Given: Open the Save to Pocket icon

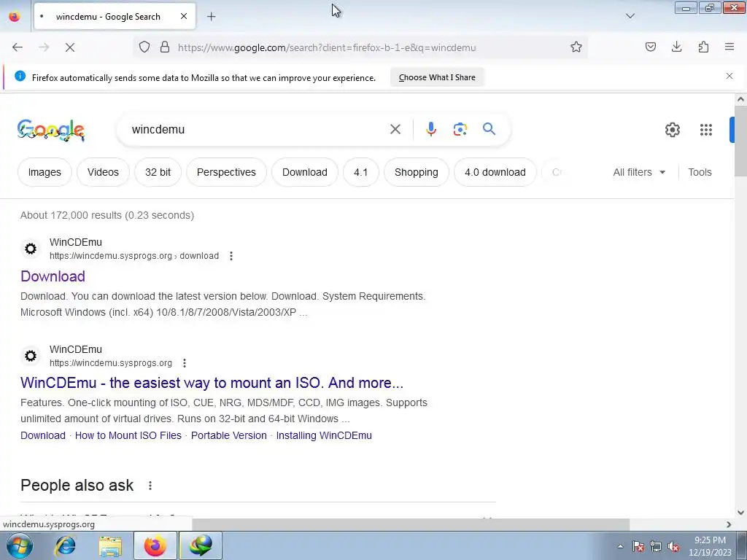Looking at the screenshot, I should tap(651, 47).
